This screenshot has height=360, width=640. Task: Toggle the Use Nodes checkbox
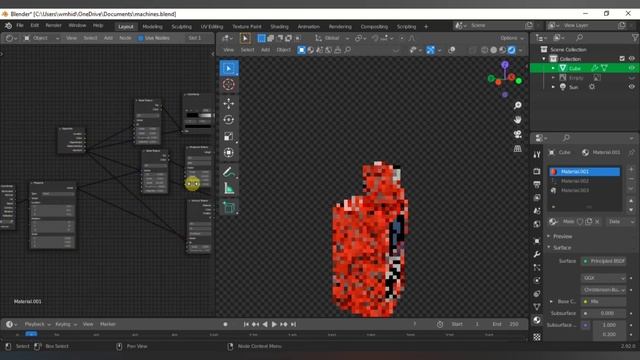click(x=140, y=38)
